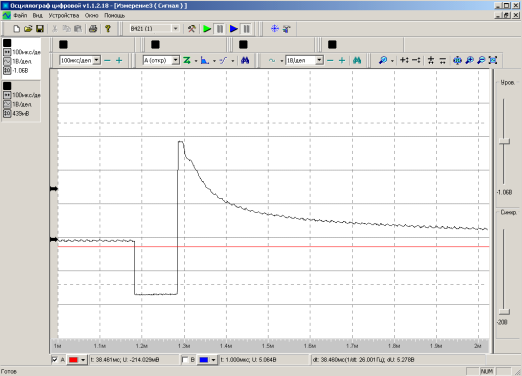522x376 pixels.
Task: Click the binoculars icon next to trigger settings
Action: tap(245, 60)
